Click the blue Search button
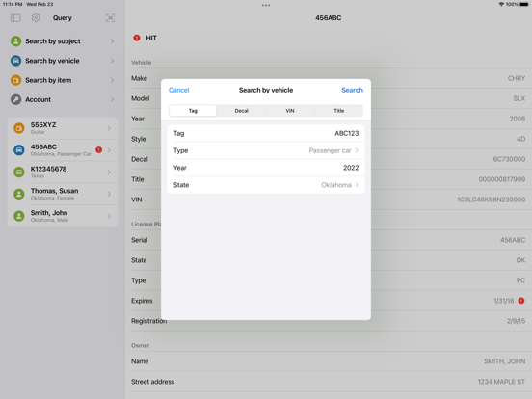Viewport: 532px width, 399px height. click(x=352, y=90)
